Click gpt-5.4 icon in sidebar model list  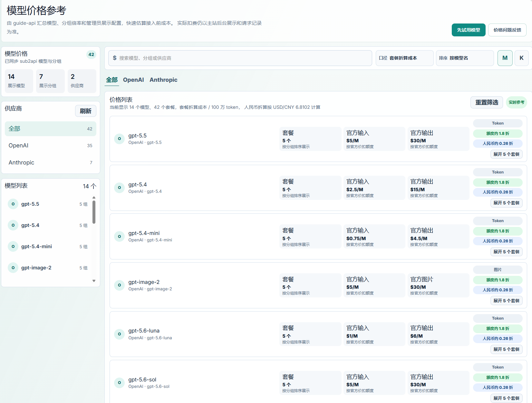tap(13, 225)
